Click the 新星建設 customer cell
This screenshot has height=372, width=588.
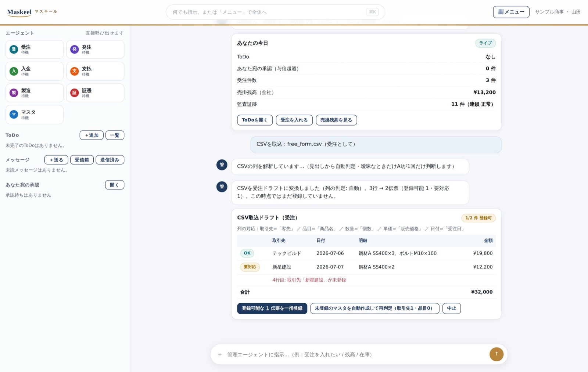[x=282, y=267]
